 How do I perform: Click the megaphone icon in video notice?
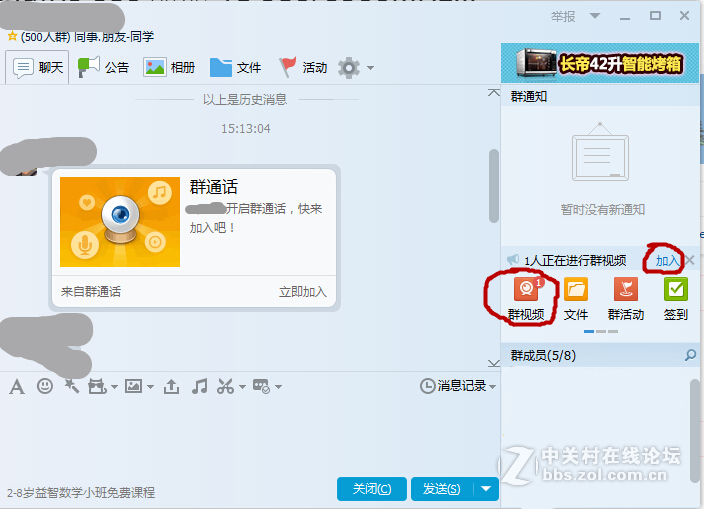513,260
